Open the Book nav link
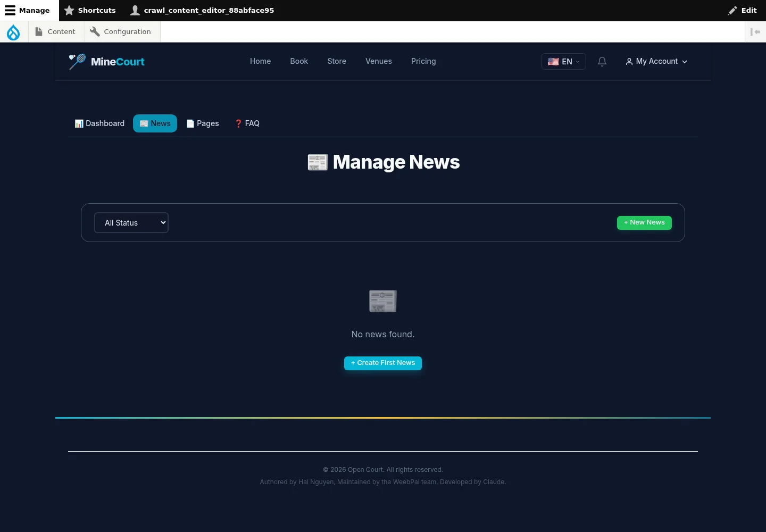This screenshot has width=766, height=532. (x=299, y=61)
